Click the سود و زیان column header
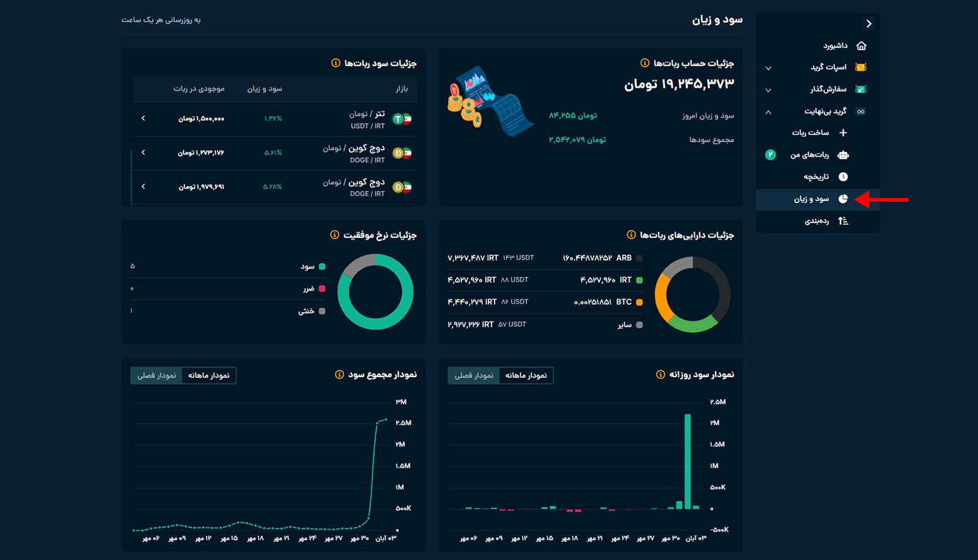This screenshot has width=978, height=560. click(264, 89)
